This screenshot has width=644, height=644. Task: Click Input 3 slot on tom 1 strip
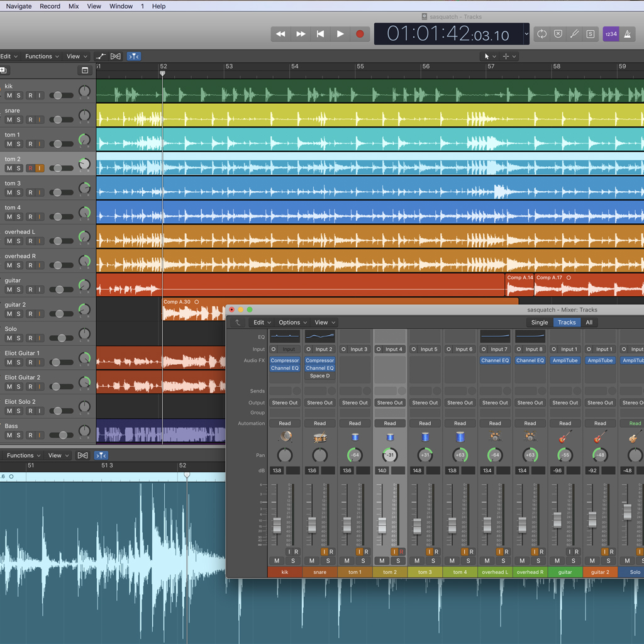click(358, 349)
